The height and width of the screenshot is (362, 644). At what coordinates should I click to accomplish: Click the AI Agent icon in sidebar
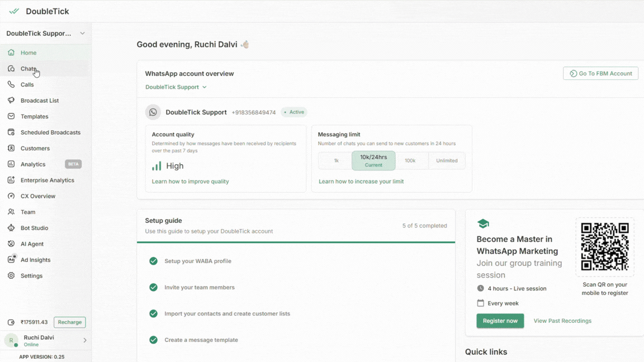point(11,244)
